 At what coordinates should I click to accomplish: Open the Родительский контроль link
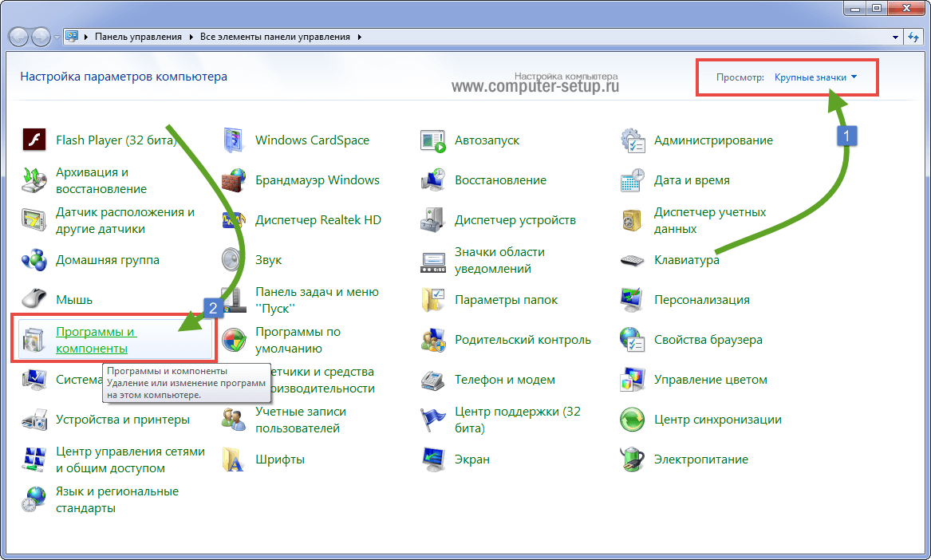pos(523,340)
